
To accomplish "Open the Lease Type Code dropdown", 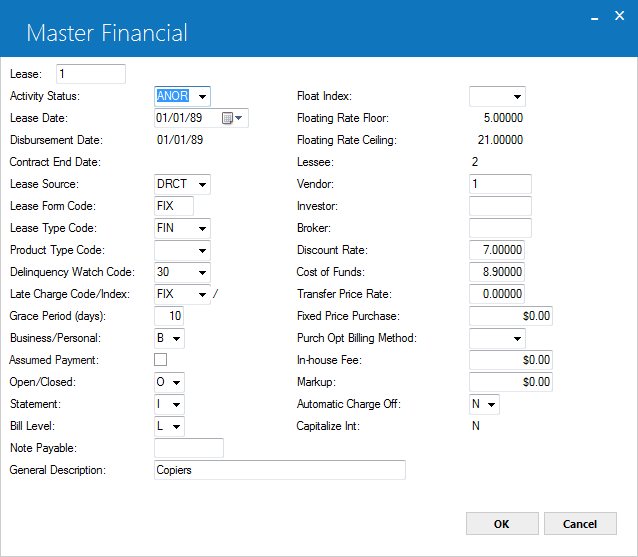I will click(202, 228).
